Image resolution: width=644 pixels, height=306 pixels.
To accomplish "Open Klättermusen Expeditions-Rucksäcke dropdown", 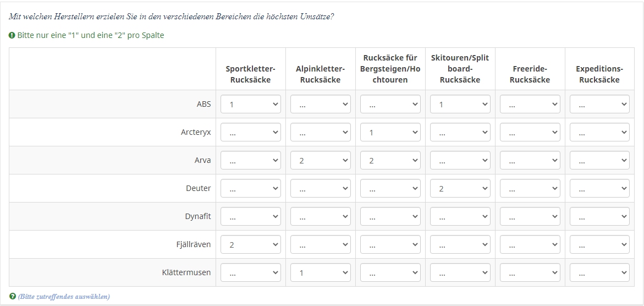I will (x=599, y=272).
